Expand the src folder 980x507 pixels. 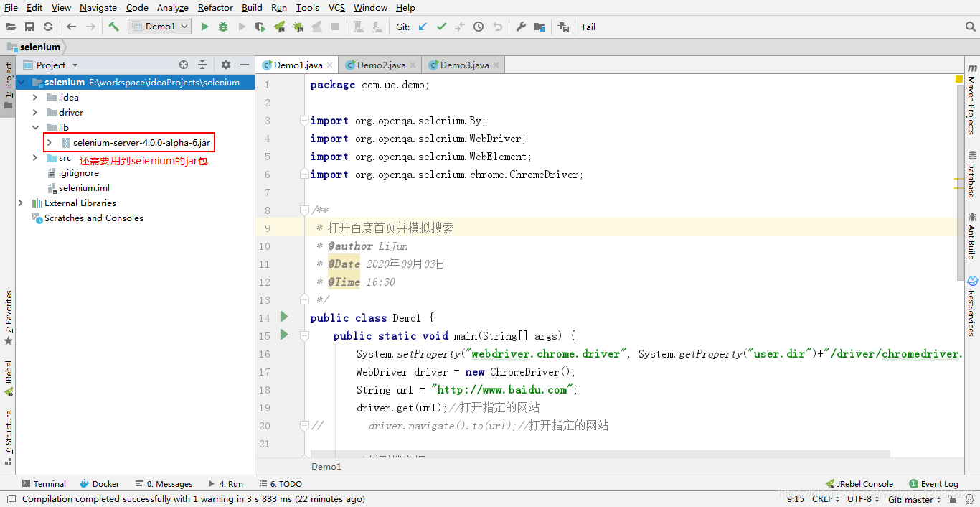coord(34,157)
